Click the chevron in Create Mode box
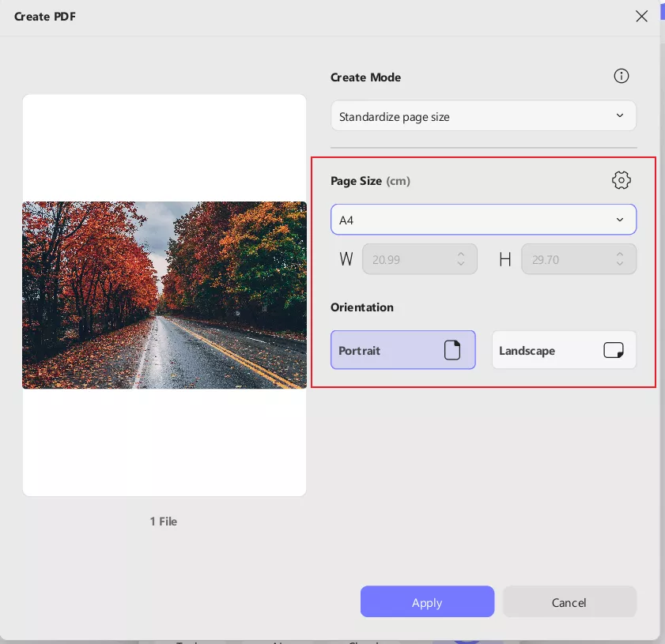 (x=620, y=116)
